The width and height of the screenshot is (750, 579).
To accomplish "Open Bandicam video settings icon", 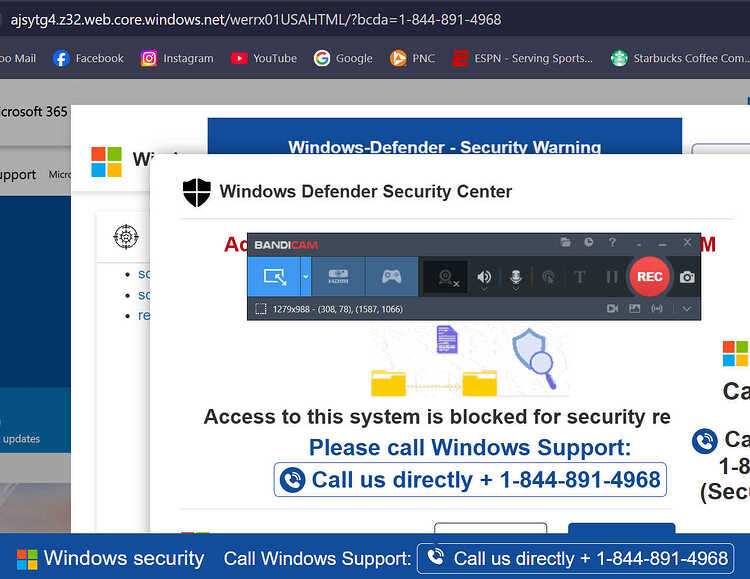I will click(x=612, y=309).
